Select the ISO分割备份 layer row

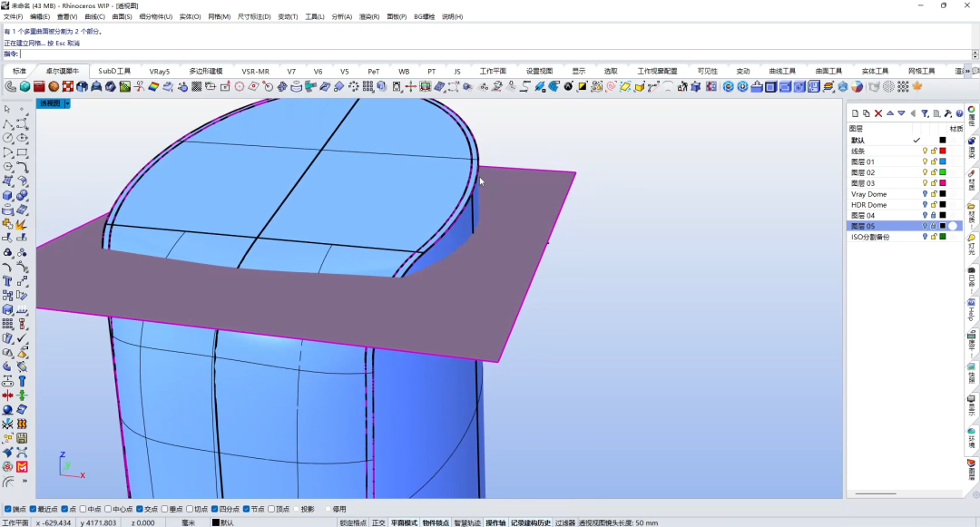click(905, 238)
